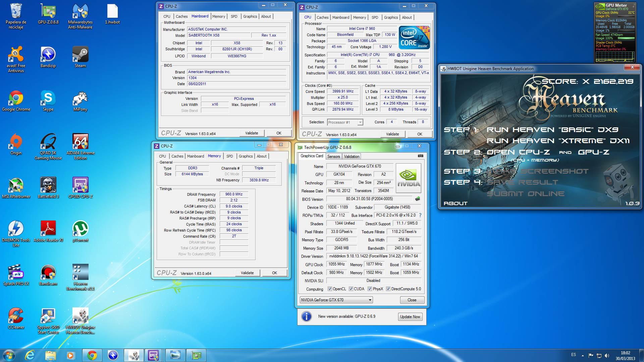Screen dimensions: 644x362
Task: Open MiPony desktop shortcut
Action: (x=80, y=101)
